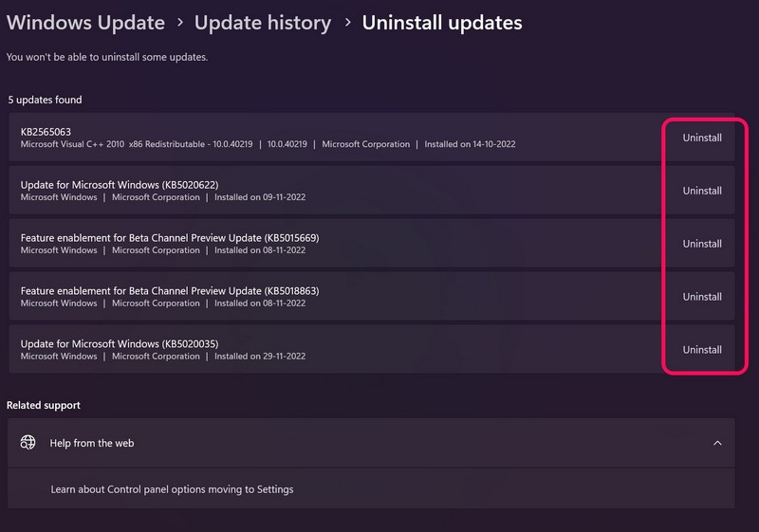Screen dimensions: 759x532
Task: Uninstall Feature enablement update KB5018863
Action: coord(702,297)
